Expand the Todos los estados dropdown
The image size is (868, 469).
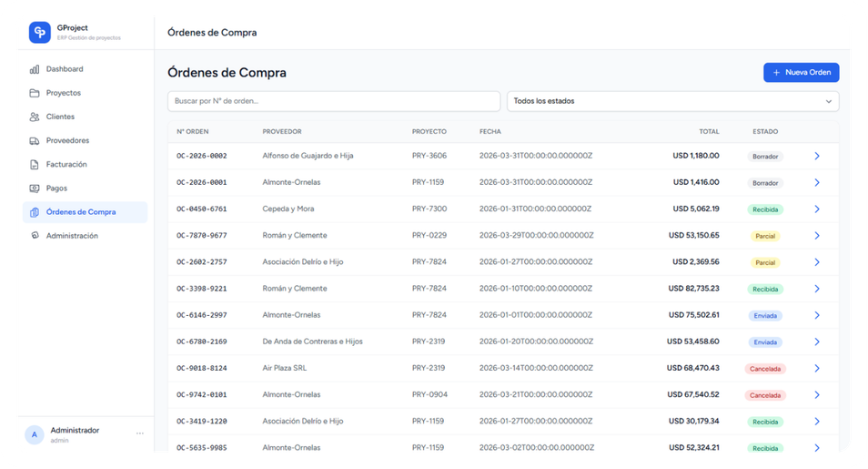click(x=672, y=101)
